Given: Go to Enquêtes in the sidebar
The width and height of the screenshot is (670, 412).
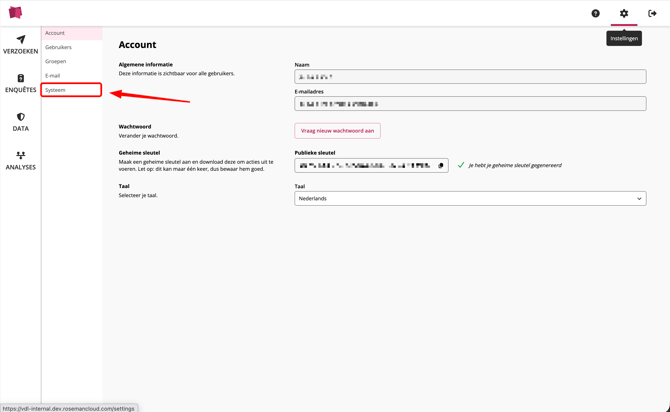Looking at the screenshot, I should [20, 83].
